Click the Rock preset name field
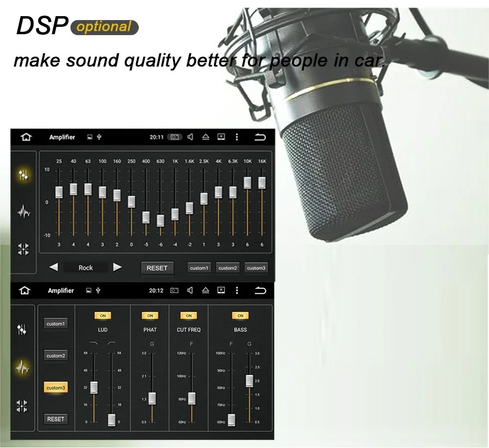489x448 pixels. pyautogui.click(x=86, y=268)
